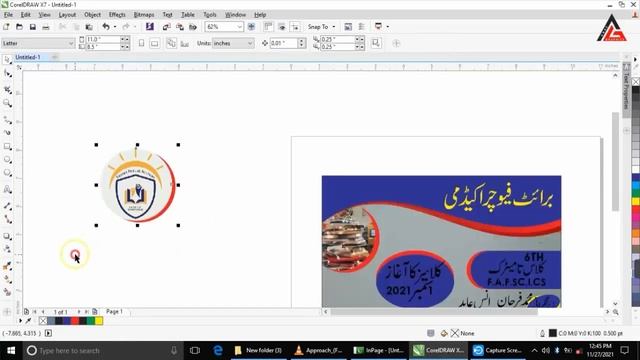Screen dimensions: 640x360
Task: Open the Effects menu
Action: click(117, 15)
